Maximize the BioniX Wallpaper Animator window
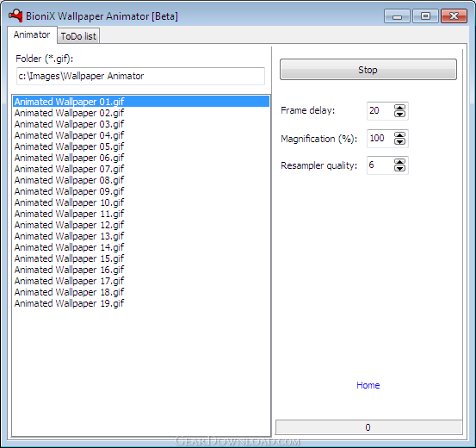476x448 pixels. [425, 16]
